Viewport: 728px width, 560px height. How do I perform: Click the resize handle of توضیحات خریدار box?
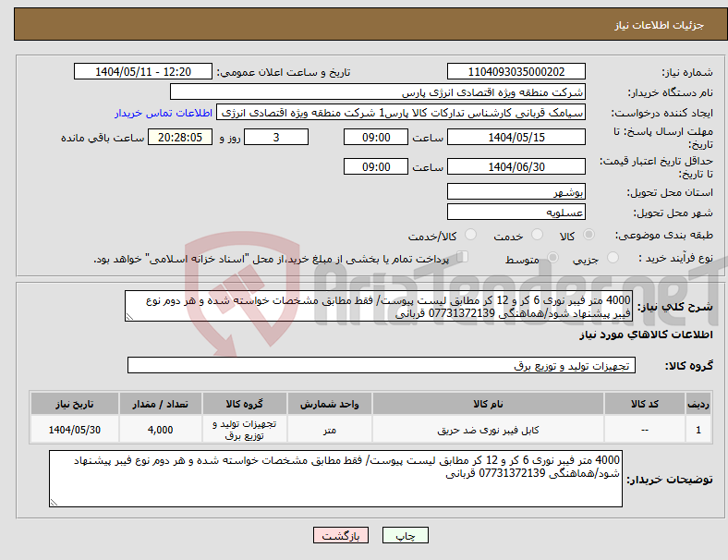coord(54,502)
